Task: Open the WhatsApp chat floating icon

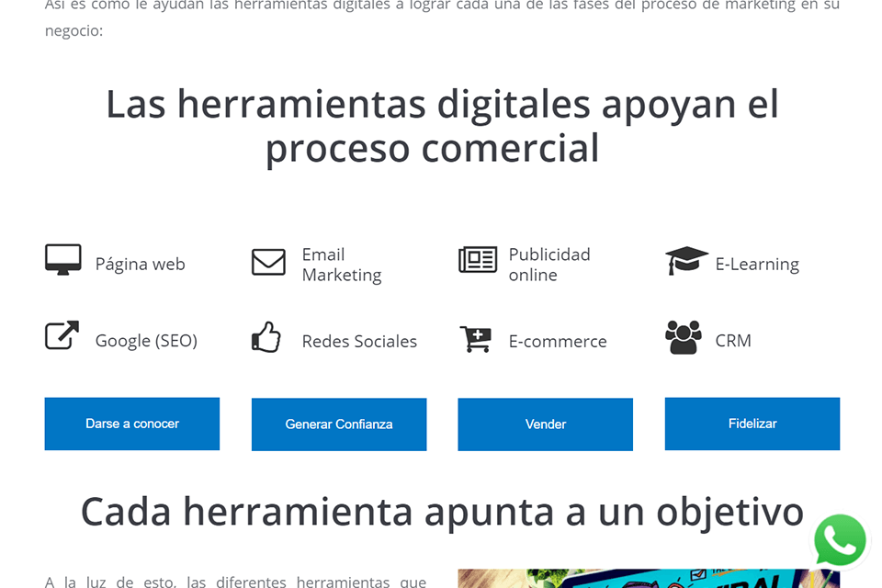Action: (840, 540)
